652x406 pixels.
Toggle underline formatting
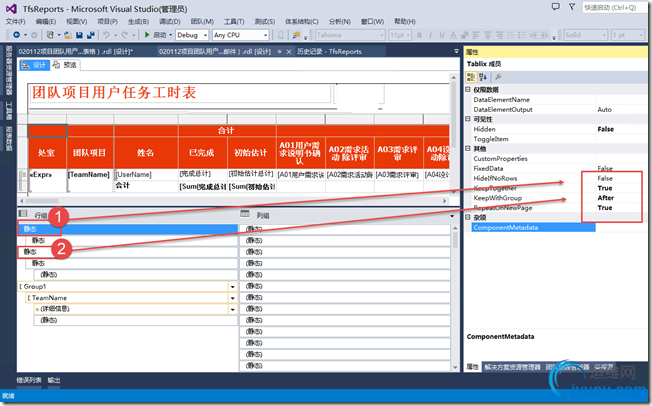pos(442,35)
